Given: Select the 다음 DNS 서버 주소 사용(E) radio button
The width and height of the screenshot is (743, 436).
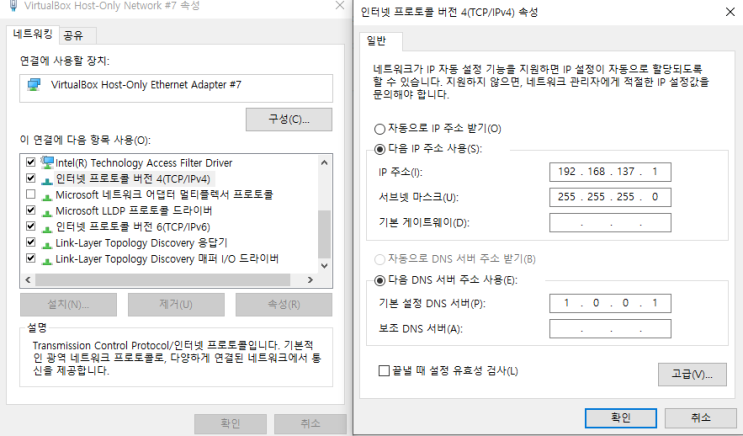Looking at the screenshot, I should click(x=380, y=281).
